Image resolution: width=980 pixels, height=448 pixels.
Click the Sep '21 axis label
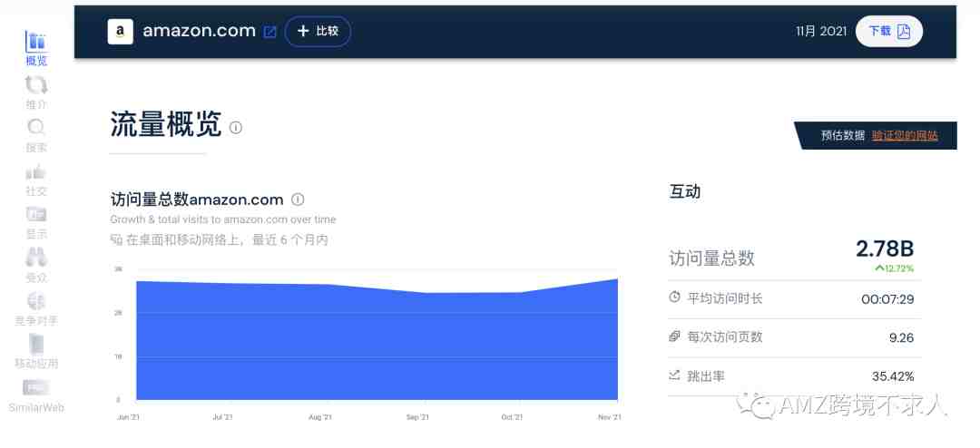pos(416,417)
